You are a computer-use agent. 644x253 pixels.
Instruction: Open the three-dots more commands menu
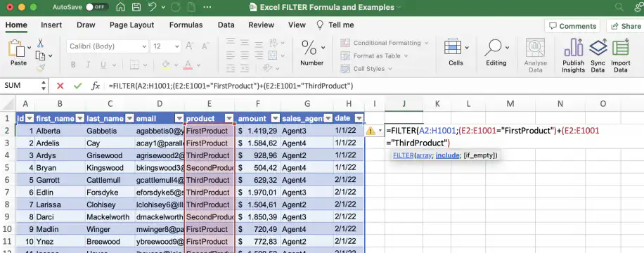(x=207, y=7)
